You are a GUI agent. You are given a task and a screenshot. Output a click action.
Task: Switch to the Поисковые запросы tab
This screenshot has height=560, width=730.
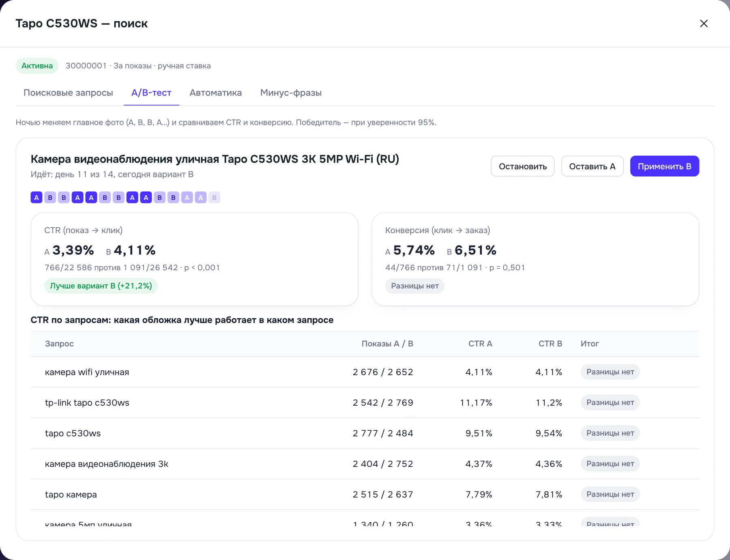(x=68, y=93)
